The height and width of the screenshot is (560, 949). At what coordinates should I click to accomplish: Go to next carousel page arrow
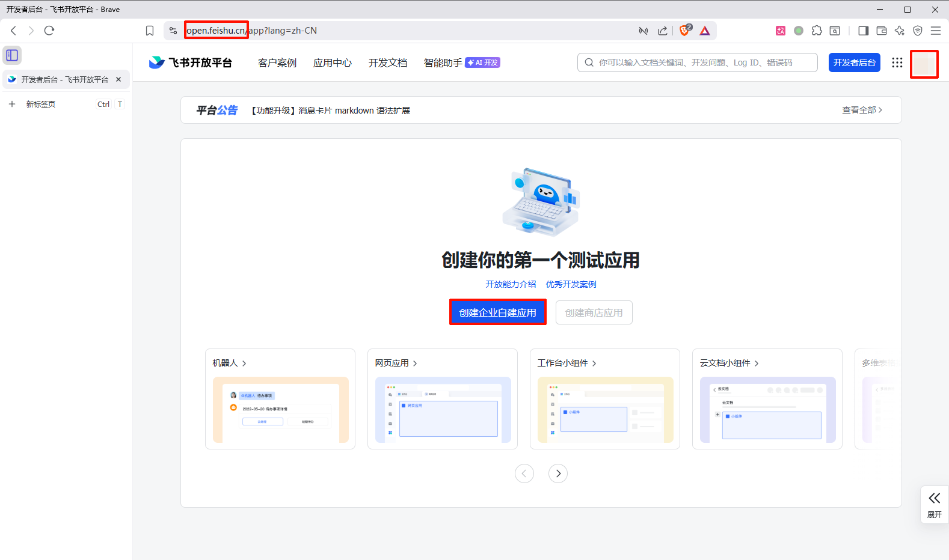click(557, 473)
